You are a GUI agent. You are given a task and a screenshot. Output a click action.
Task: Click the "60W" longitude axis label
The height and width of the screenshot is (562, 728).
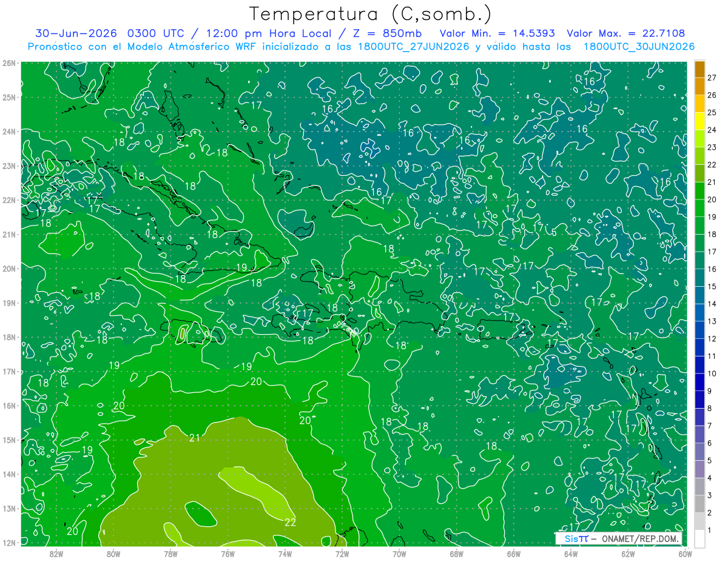coord(685,554)
